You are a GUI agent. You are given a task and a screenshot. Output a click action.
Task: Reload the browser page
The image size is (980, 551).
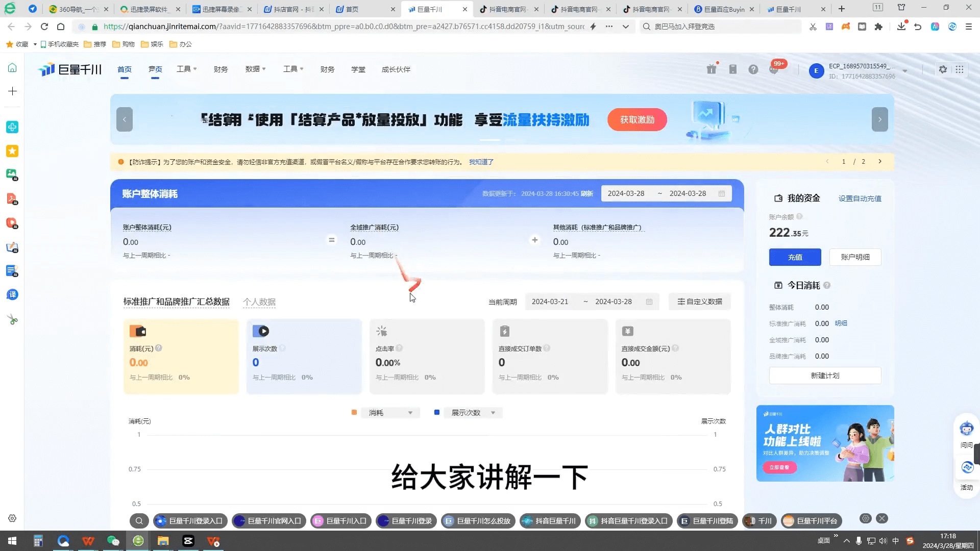point(44,27)
